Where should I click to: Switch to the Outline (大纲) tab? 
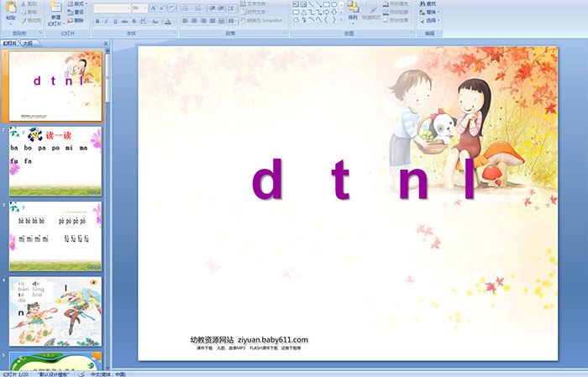tap(28, 43)
